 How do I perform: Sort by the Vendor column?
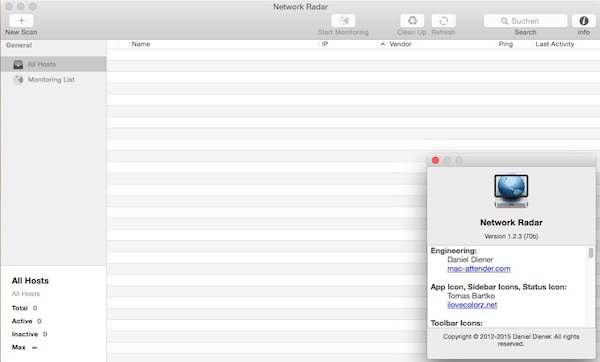[x=442, y=44]
